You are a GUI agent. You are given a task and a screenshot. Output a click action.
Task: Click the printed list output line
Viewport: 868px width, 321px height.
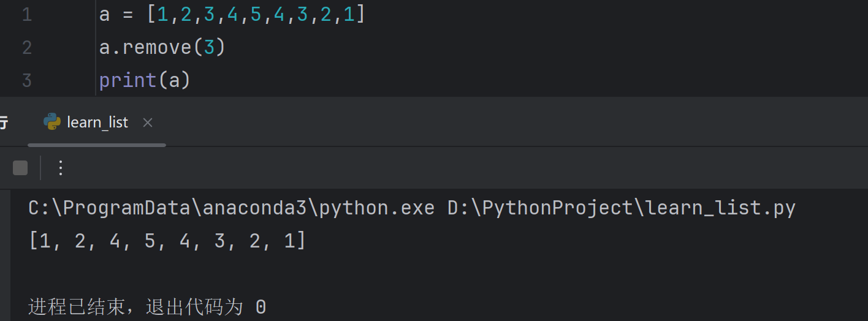click(167, 241)
